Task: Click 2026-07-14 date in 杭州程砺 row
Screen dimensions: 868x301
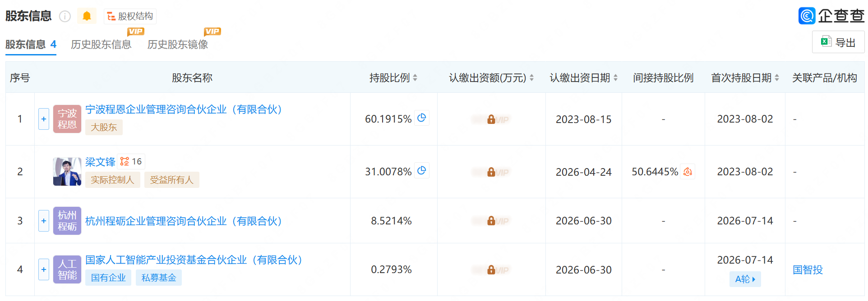Action: click(745, 221)
